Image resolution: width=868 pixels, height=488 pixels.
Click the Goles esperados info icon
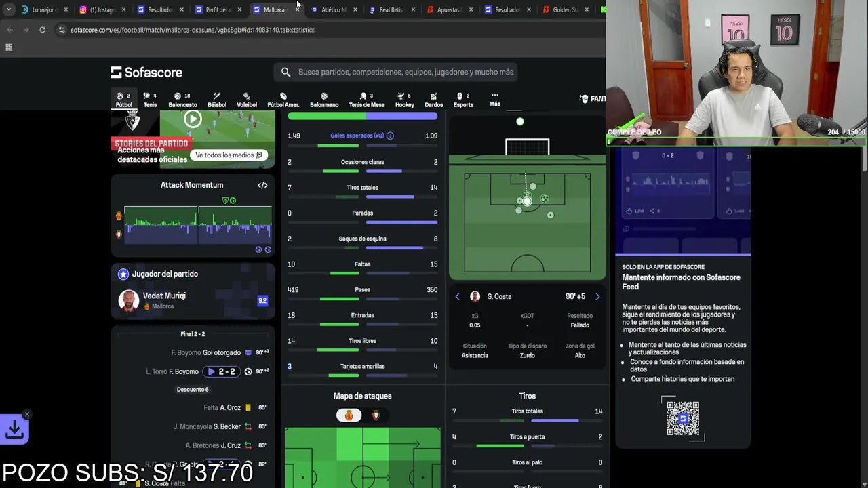point(390,136)
